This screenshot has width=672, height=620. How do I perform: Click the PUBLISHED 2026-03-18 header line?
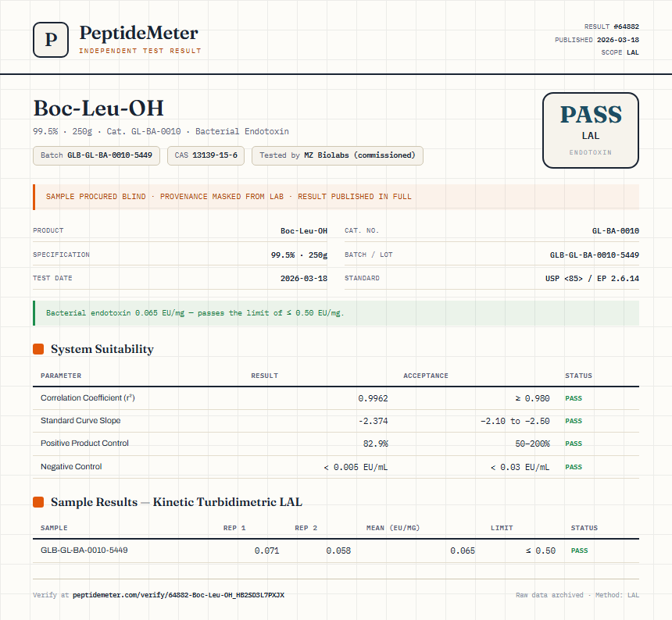(x=596, y=40)
